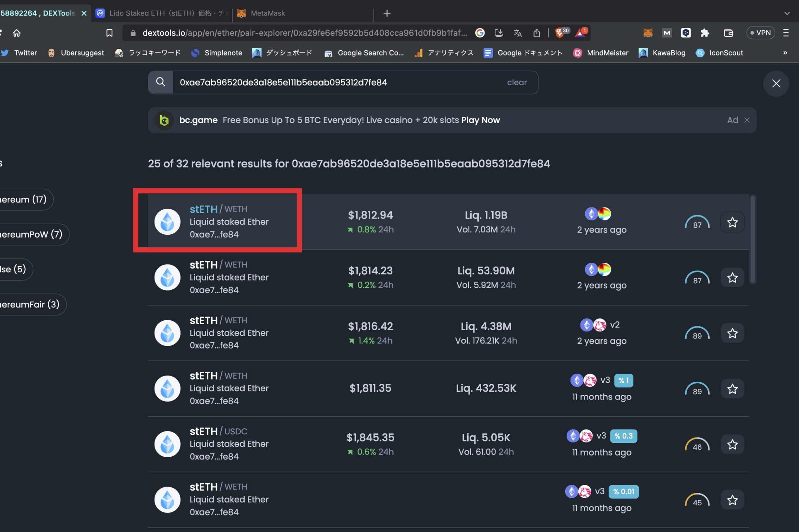Switch to the Lido Staked ETH tab
Screen dimensions: 799x532
(159, 13)
